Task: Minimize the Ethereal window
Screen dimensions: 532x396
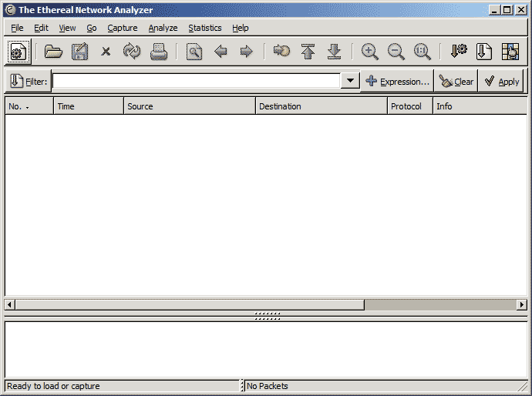Action: (x=495, y=10)
